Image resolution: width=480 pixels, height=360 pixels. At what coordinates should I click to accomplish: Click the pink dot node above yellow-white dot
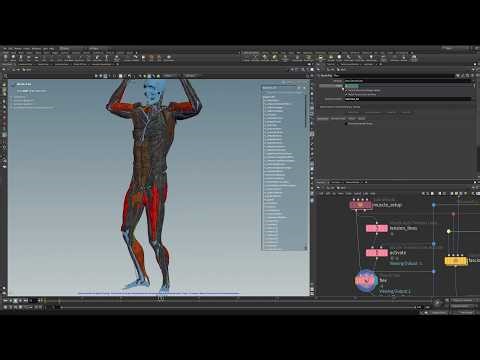453,213
